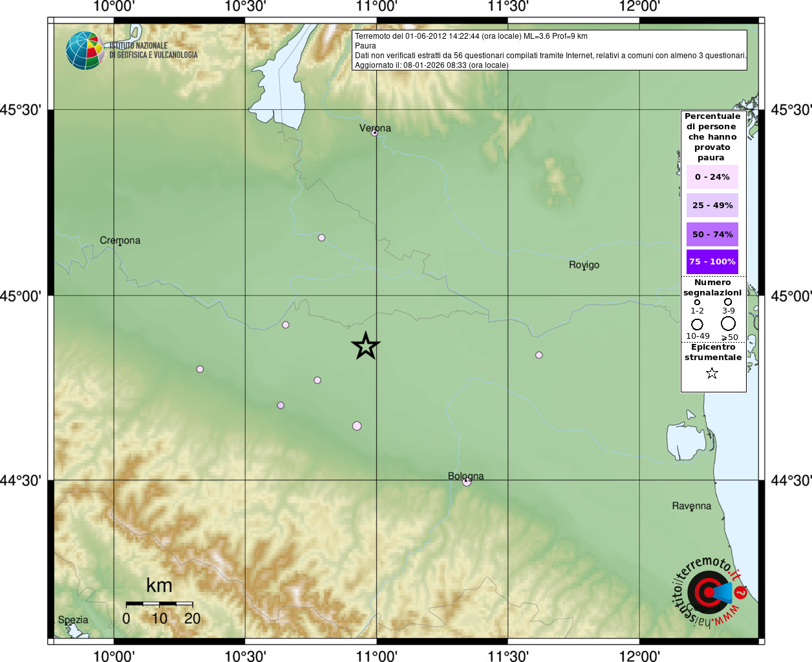The image size is (812, 662).
Task: Select the small marker at Verona
Action: 374,133
